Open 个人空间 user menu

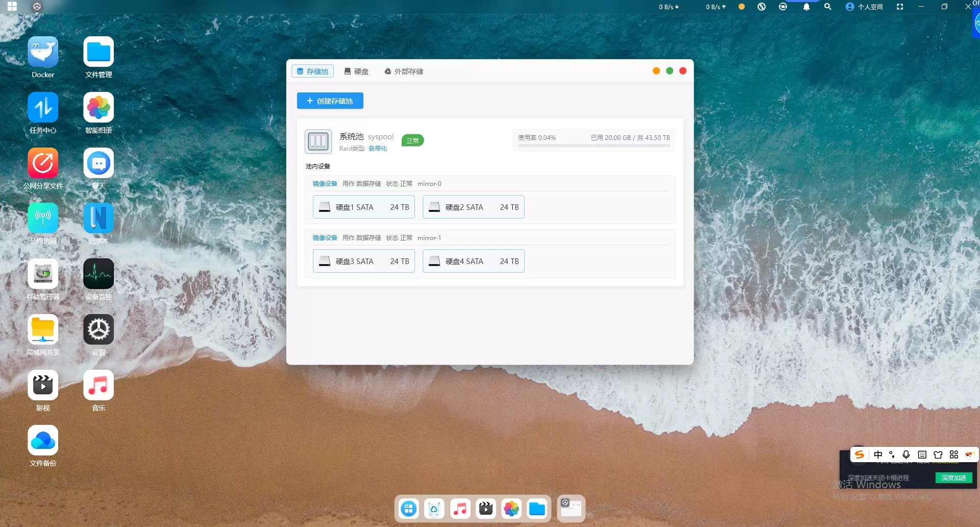point(864,7)
